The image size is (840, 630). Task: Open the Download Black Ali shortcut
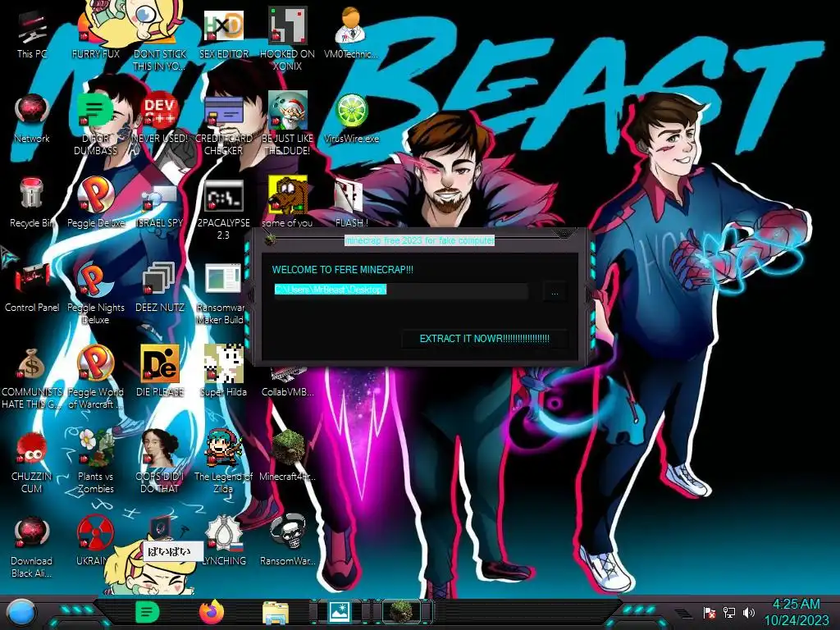click(32, 546)
